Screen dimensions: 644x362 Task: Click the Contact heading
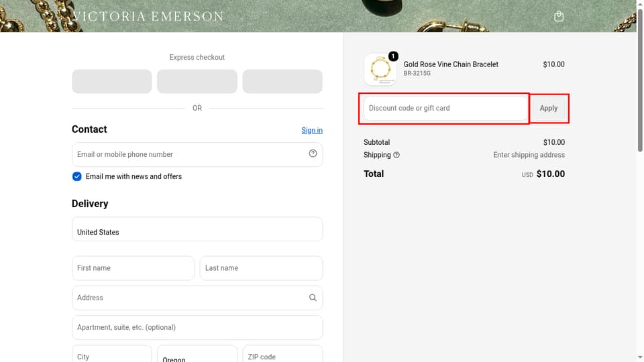(x=89, y=129)
